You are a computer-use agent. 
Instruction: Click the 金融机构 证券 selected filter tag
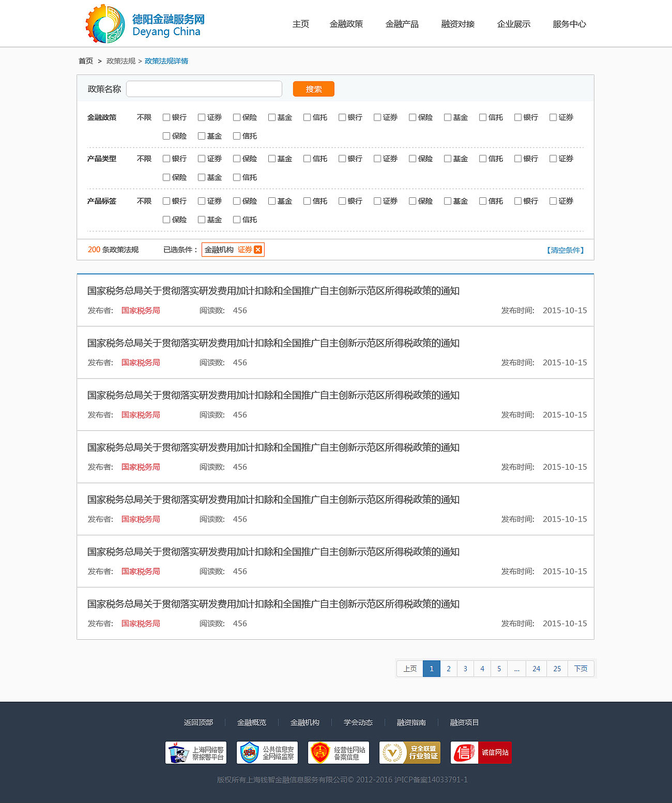[x=233, y=250]
